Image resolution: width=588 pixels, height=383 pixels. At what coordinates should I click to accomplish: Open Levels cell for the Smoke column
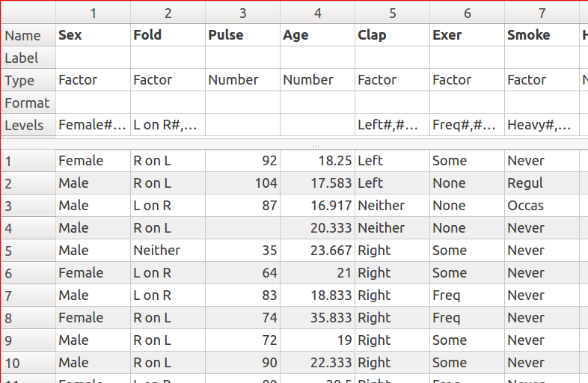(x=542, y=125)
